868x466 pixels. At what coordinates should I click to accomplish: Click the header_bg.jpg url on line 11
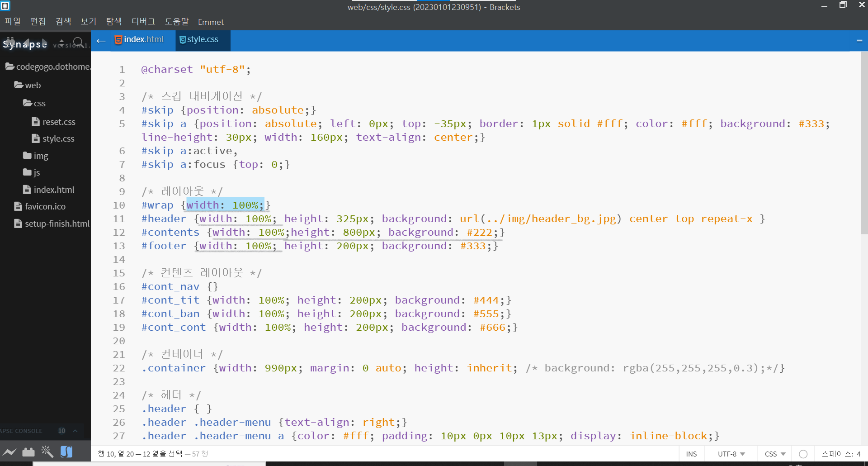click(541, 219)
